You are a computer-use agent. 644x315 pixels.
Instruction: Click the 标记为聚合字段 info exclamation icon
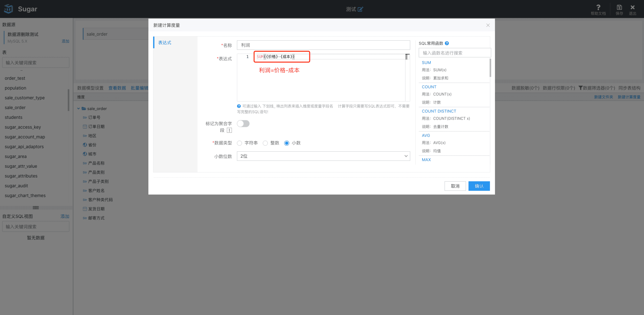point(229,130)
